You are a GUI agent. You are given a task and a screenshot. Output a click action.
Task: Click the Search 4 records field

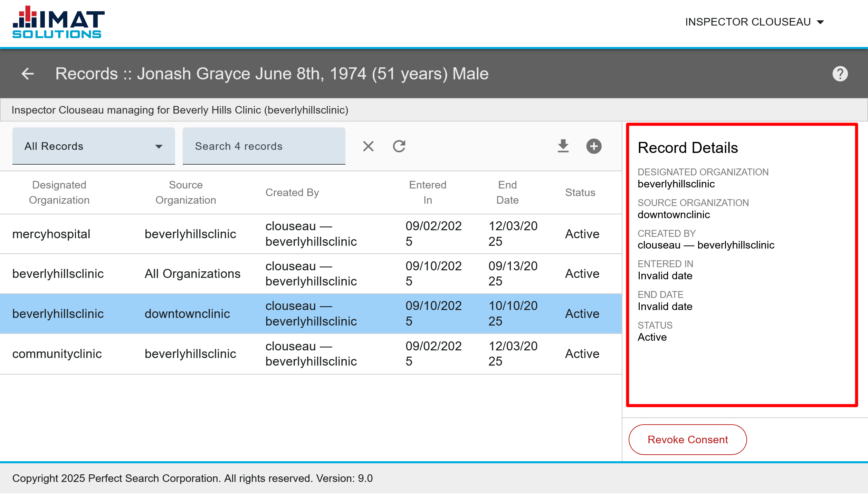pyautogui.click(x=264, y=146)
